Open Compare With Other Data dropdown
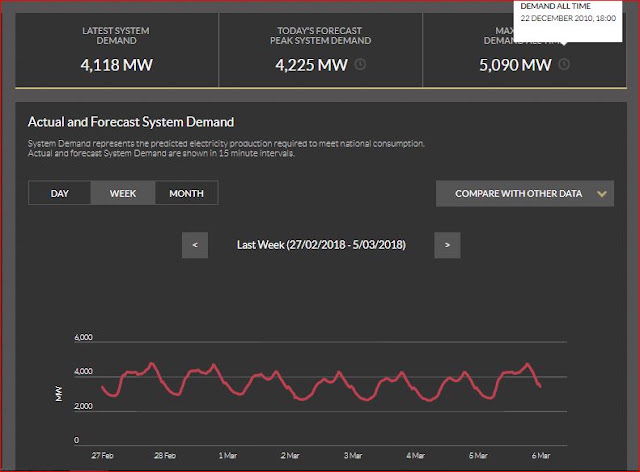Screen dimensions: 640x472 (525, 194)
